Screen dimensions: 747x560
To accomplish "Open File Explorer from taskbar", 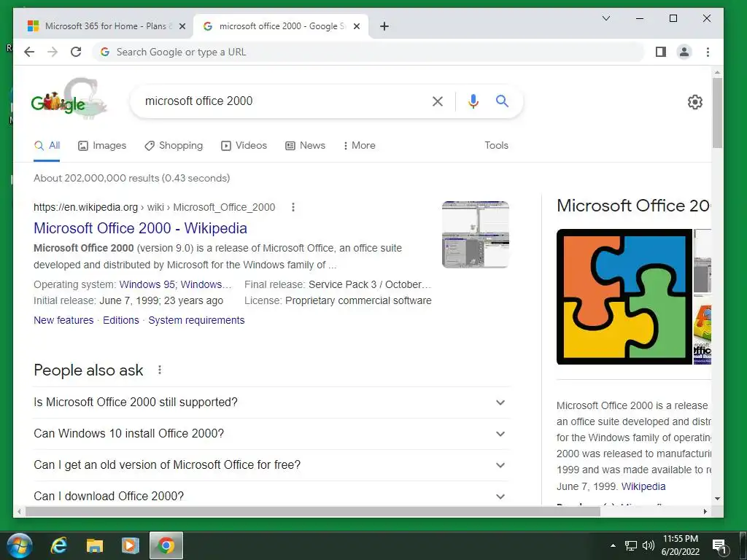I will 94,545.
